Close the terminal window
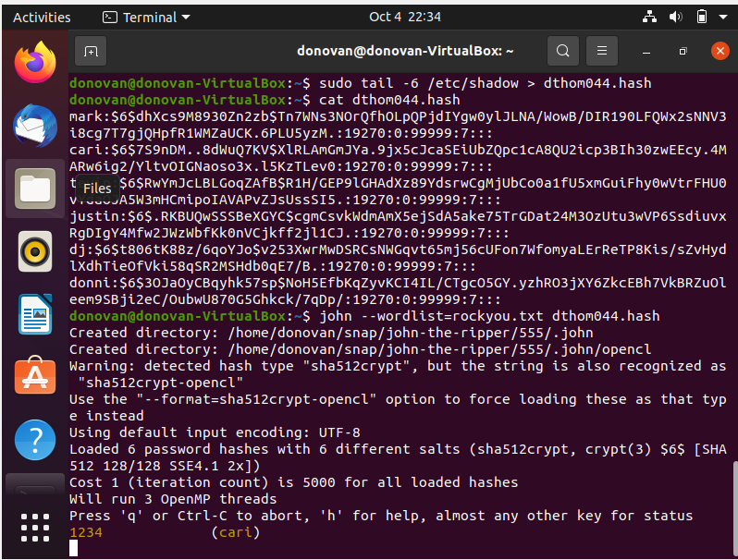The width and height of the screenshot is (738, 560). coord(720,51)
